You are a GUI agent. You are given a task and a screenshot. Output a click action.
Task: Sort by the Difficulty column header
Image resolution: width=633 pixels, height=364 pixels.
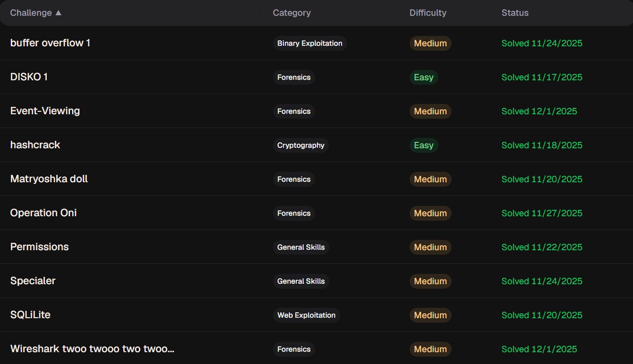[x=428, y=13]
